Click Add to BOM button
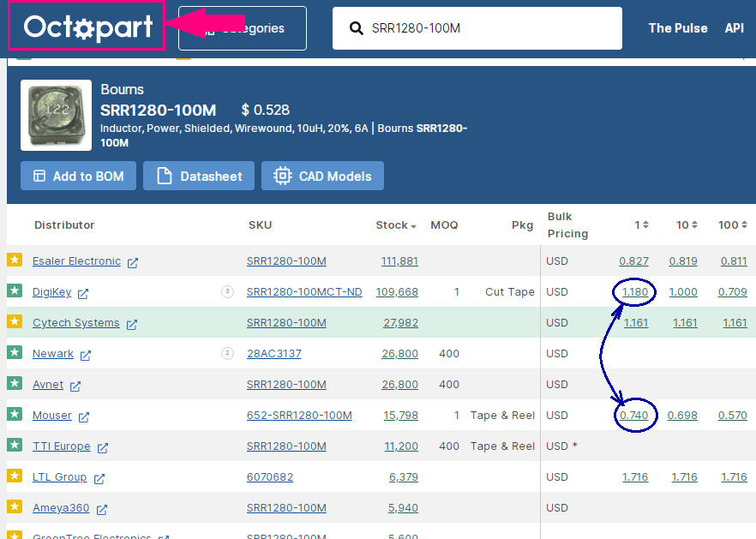 coord(78,176)
